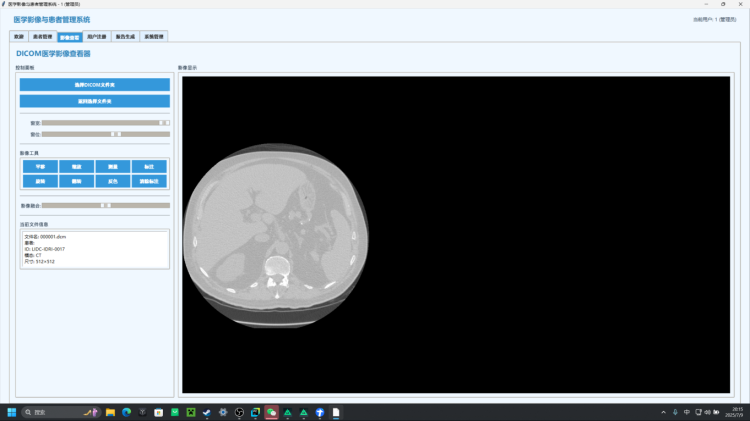Open Steam from the taskbar
This screenshot has height=421, width=750.
207,412
